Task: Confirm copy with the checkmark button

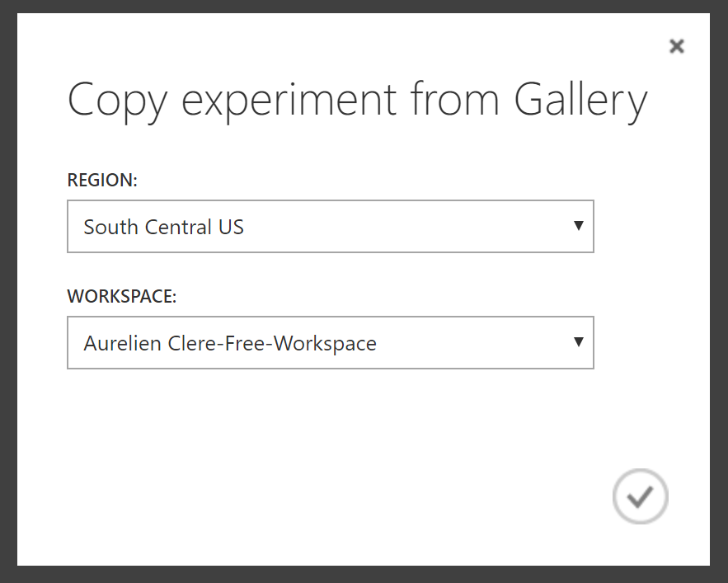Action: [x=641, y=496]
